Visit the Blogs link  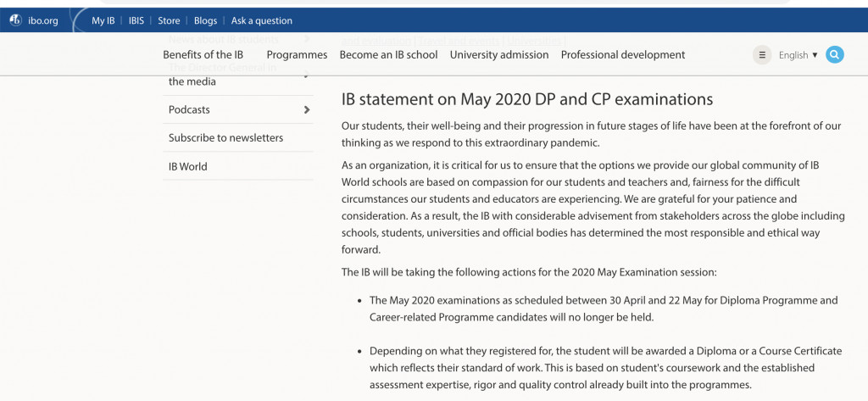point(205,20)
